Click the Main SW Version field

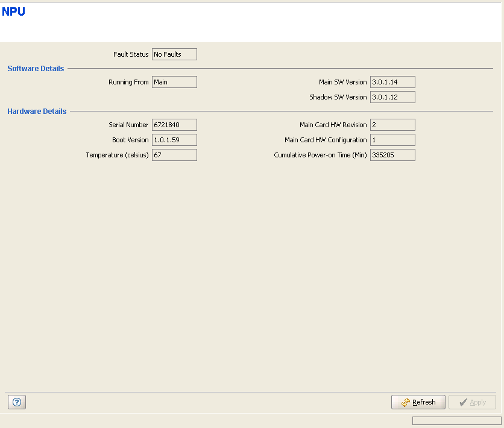point(392,82)
